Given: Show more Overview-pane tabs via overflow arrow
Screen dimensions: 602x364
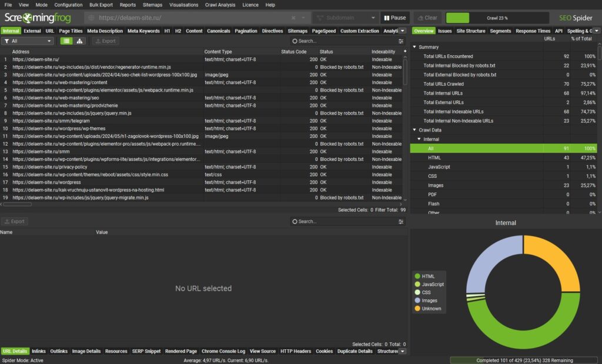Looking at the screenshot, I should (597, 31).
